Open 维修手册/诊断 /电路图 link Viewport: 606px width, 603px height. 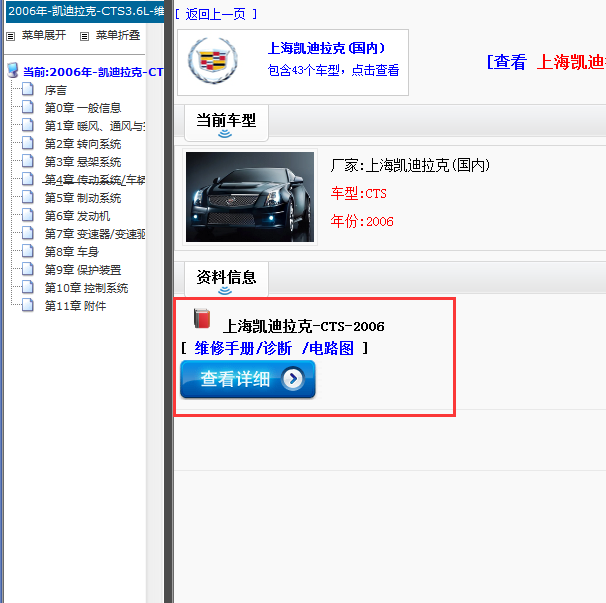274,348
